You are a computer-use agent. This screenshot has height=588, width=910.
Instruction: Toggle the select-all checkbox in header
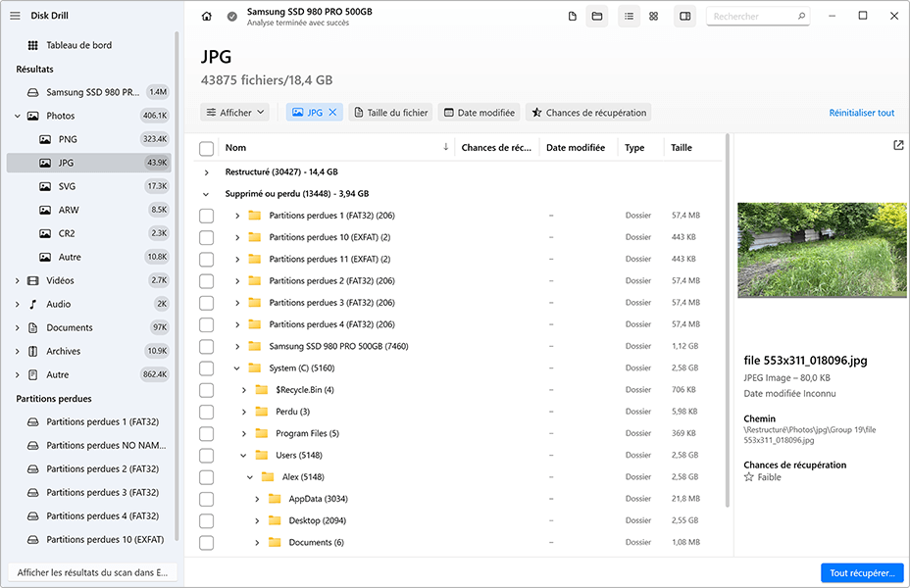(206, 148)
